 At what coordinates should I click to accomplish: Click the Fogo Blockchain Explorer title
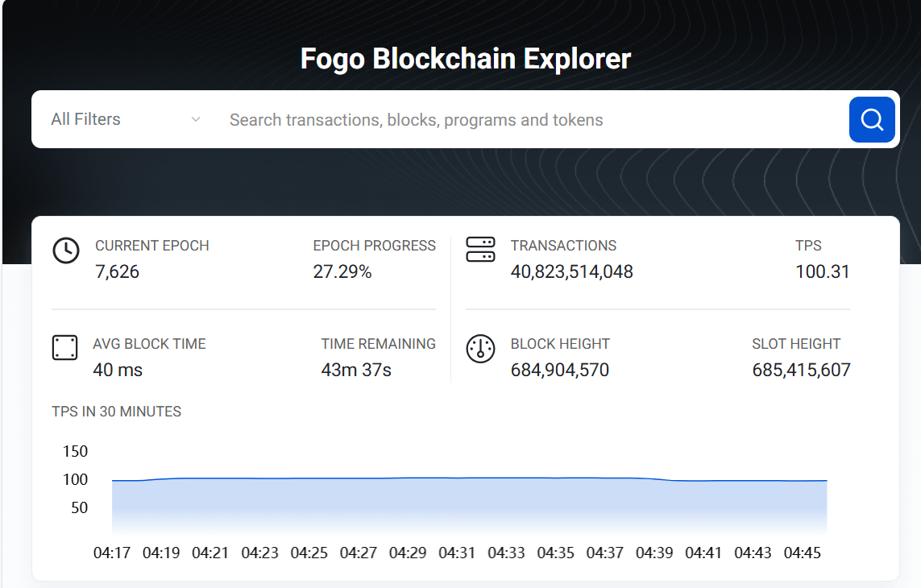465,59
